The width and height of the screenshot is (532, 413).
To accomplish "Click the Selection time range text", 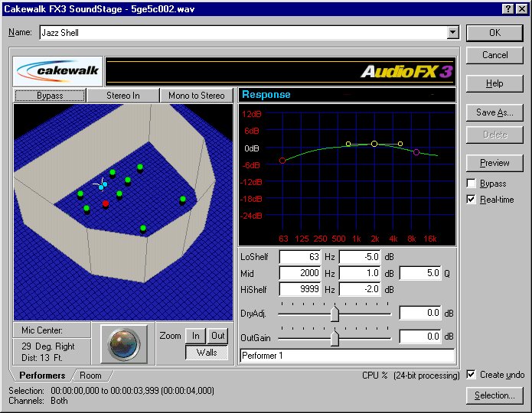I will 132,391.
